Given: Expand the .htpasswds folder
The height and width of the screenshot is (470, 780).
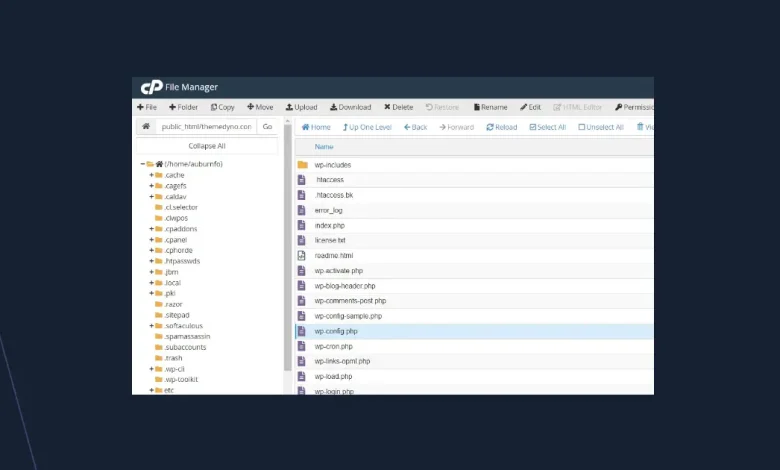Looking at the screenshot, I should pyautogui.click(x=151, y=261).
